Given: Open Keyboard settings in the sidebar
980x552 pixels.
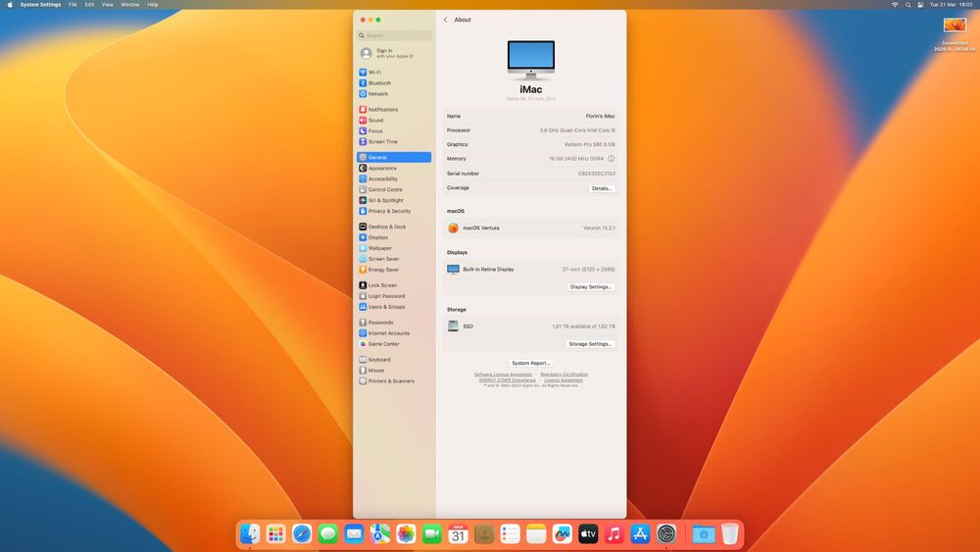Looking at the screenshot, I should (x=394, y=360).
